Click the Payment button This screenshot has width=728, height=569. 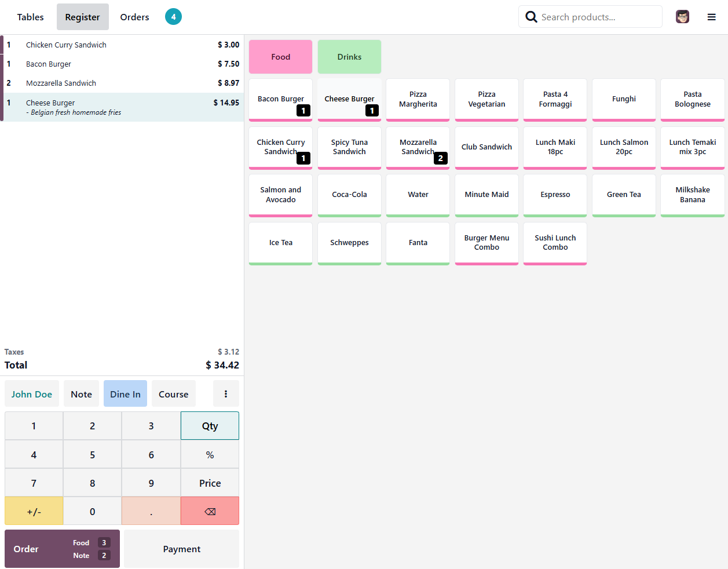point(181,549)
